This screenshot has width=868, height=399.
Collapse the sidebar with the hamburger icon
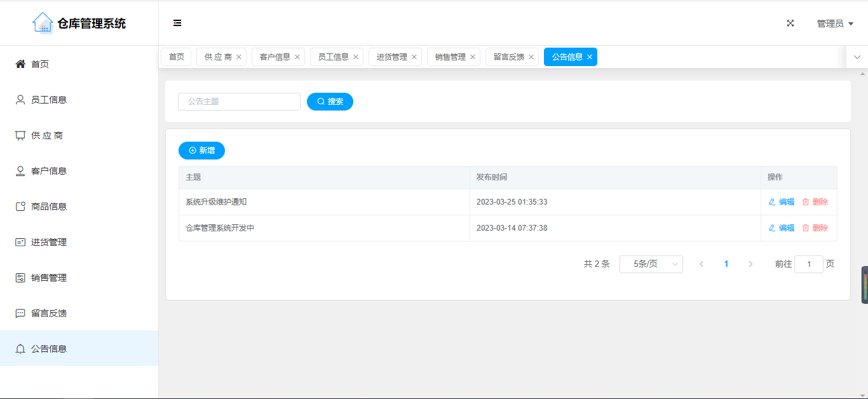177,23
